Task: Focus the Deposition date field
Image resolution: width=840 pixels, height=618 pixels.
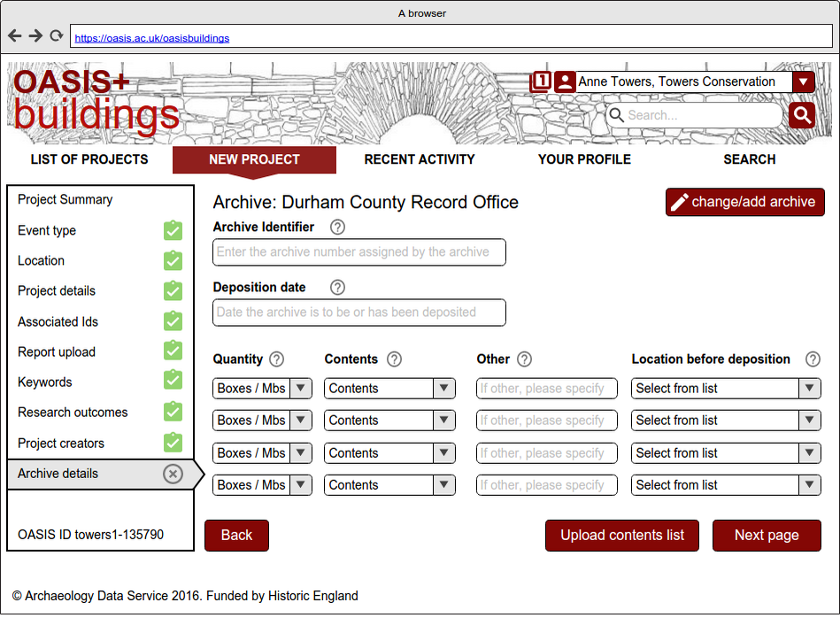Action: coord(359,313)
